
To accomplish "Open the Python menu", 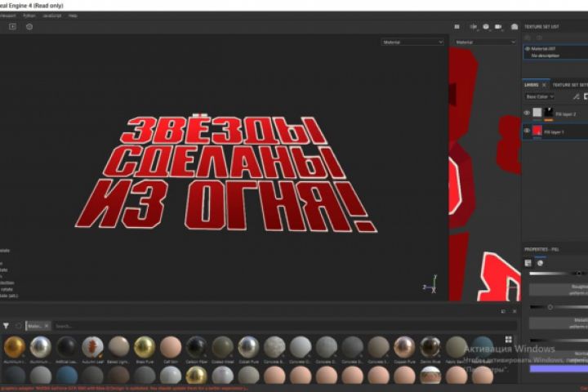I will [x=29, y=16].
